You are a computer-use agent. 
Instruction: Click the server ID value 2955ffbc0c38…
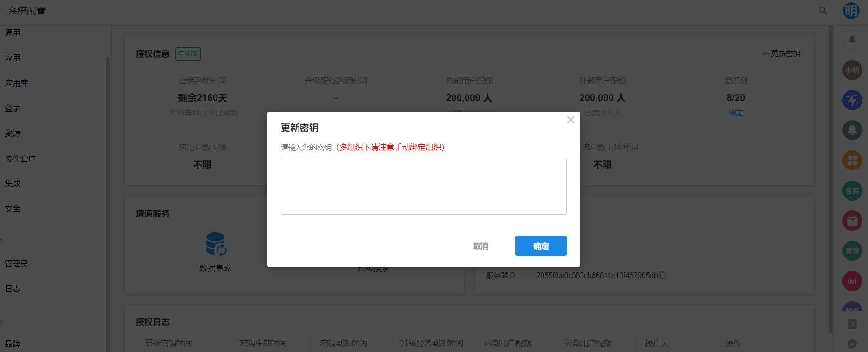[x=597, y=275]
